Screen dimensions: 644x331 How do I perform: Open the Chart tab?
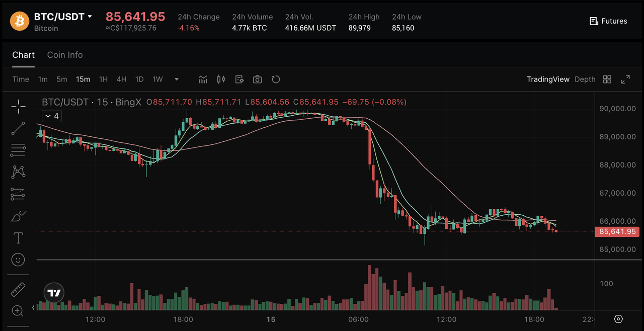point(24,55)
